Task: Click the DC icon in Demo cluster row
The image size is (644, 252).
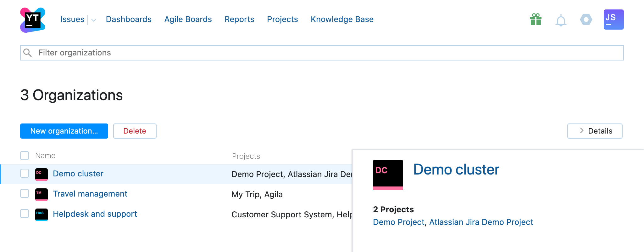Action: 41,174
